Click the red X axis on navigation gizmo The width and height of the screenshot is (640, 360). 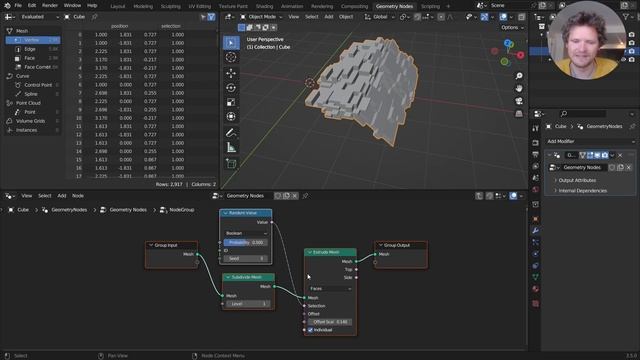[520, 55]
